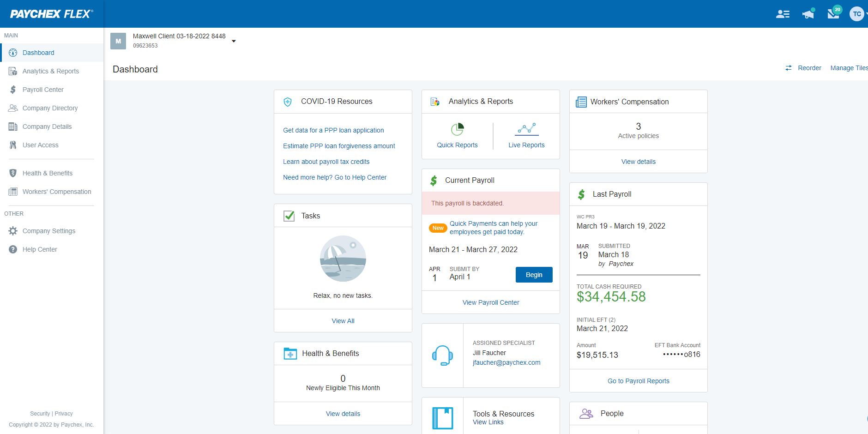Click Need more help? Go to Help Center
The width and height of the screenshot is (868, 434).
click(335, 177)
